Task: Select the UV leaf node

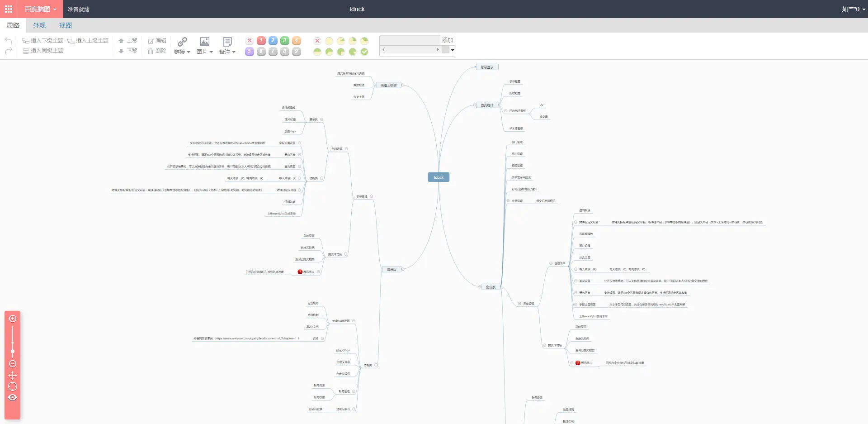Action: (542, 105)
